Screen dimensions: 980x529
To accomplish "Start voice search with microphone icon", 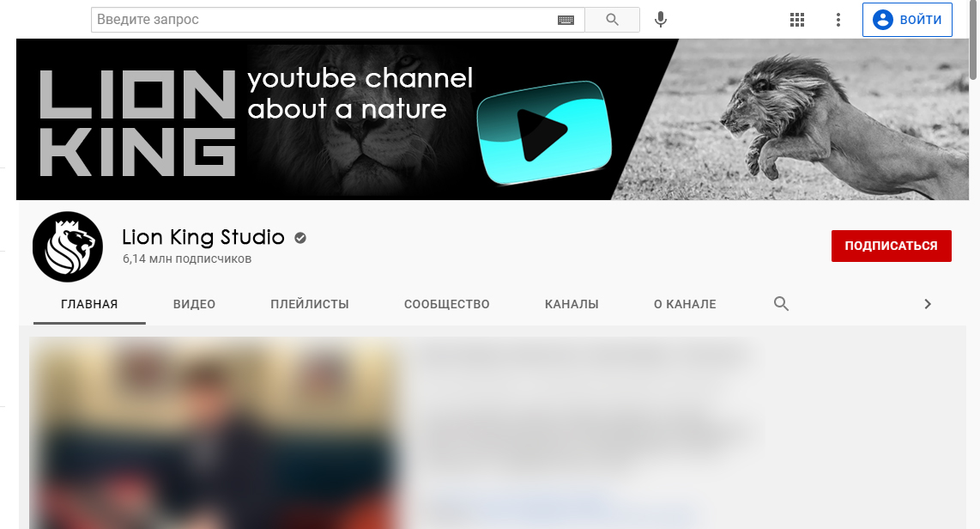I will click(661, 20).
